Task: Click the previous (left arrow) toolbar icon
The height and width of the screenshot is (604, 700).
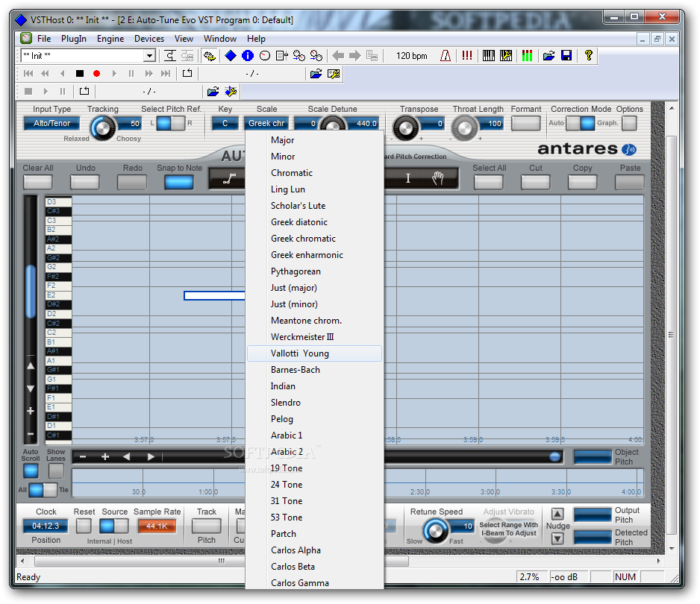Action: coord(338,56)
